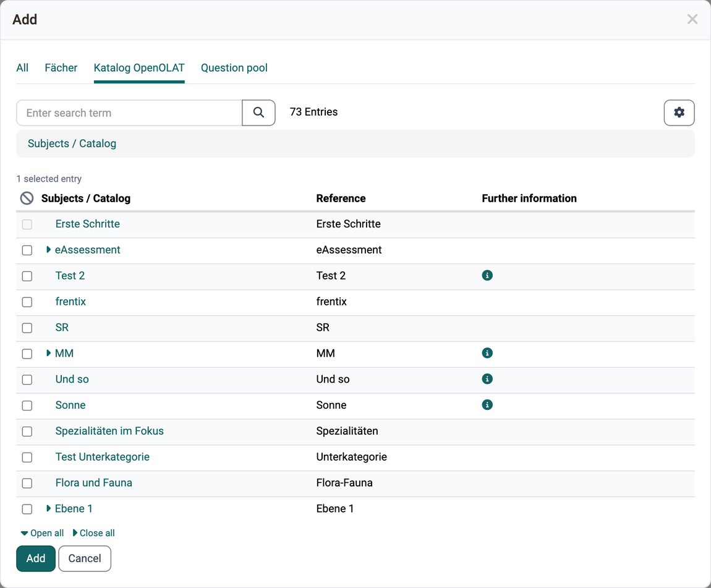Open Flora und Fauna link
Image resolution: width=711 pixels, height=588 pixels.
(x=94, y=482)
